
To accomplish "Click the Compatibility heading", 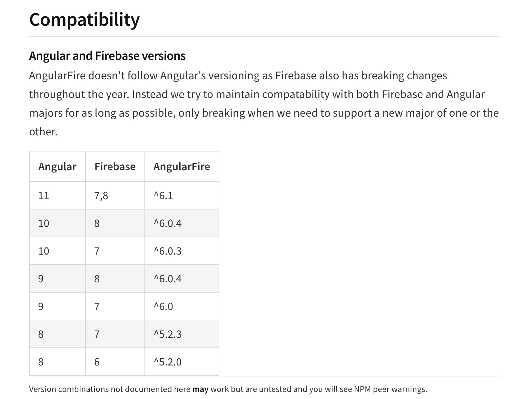I will (84, 20).
